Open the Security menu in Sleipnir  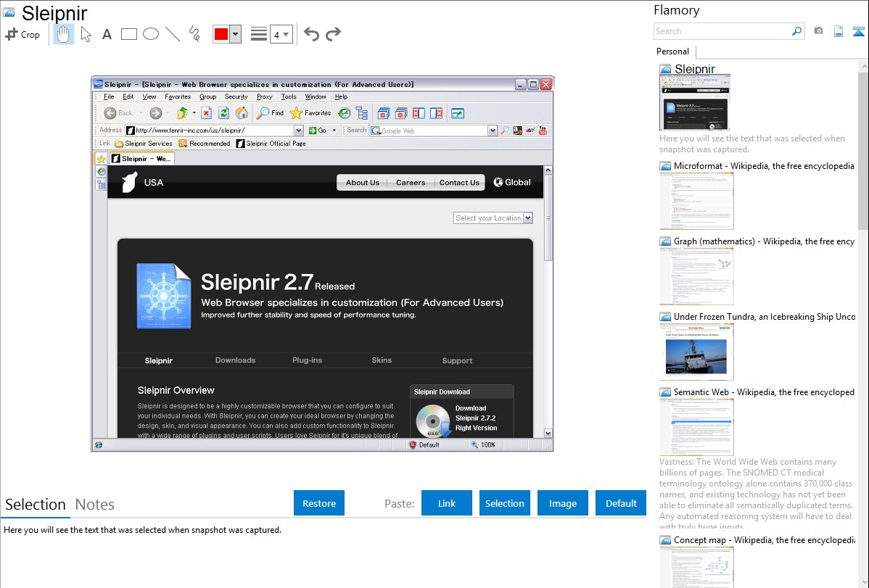point(236,96)
